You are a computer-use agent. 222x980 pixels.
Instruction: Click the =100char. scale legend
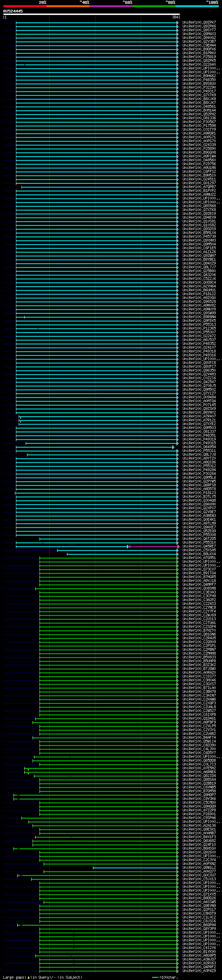[165, 977]
